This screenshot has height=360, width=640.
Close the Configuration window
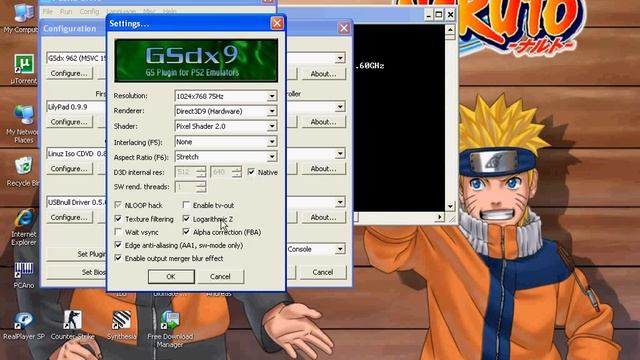click(344, 28)
